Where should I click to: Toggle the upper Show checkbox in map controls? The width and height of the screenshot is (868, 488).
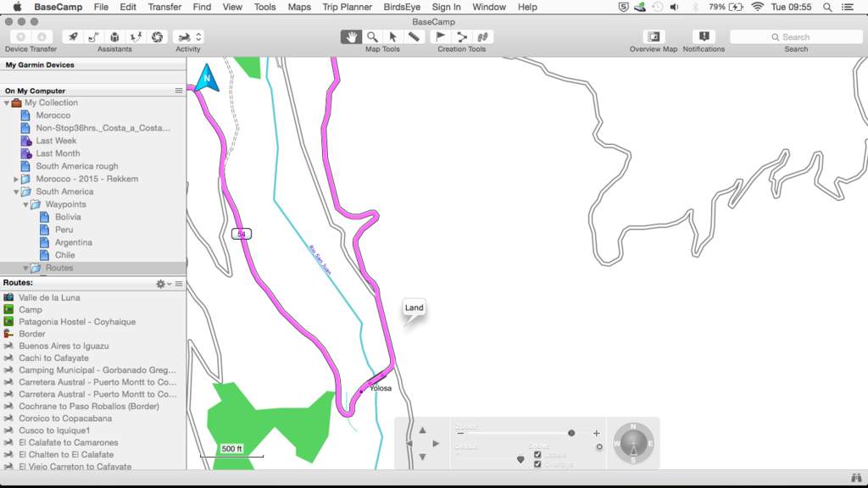(x=537, y=455)
